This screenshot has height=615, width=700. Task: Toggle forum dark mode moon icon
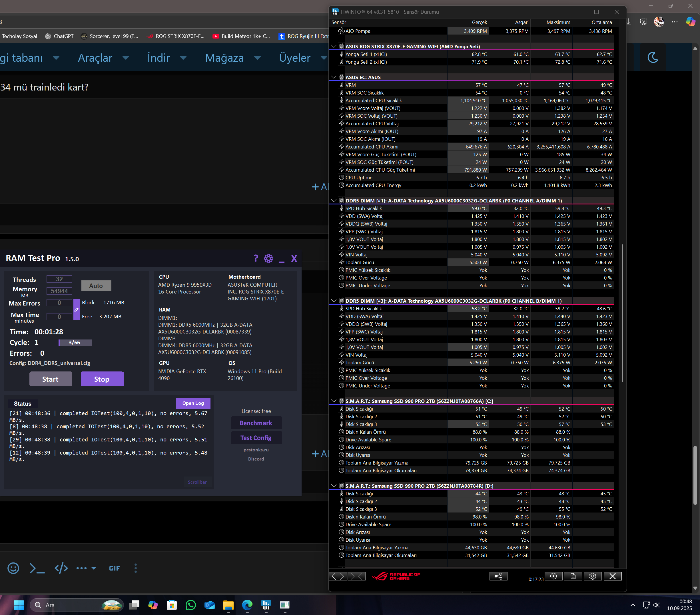tap(653, 57)
